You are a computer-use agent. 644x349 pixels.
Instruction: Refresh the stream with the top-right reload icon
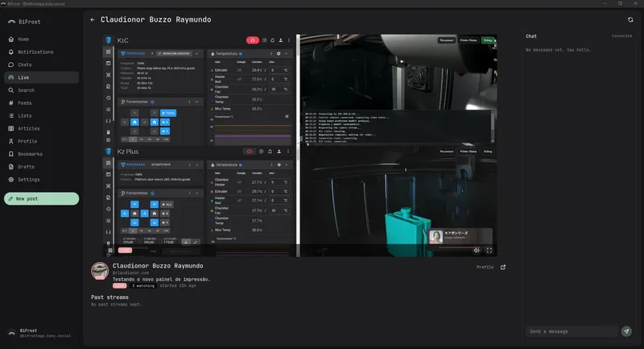point(630,19)
